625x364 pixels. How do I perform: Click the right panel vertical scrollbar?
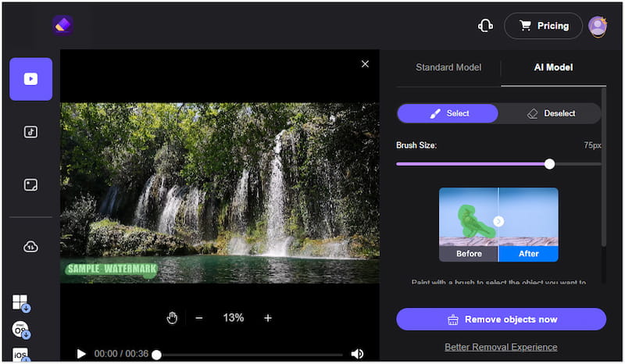(603, 167)
